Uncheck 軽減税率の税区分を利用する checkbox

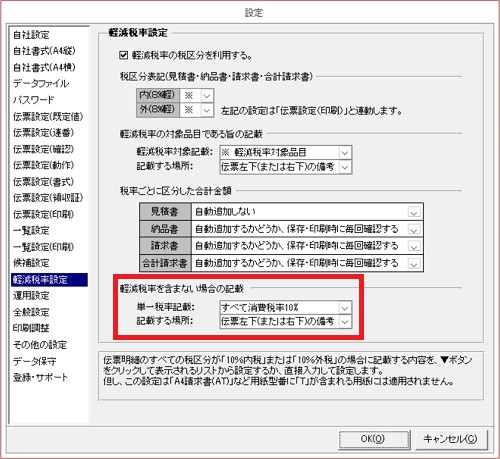123,55
